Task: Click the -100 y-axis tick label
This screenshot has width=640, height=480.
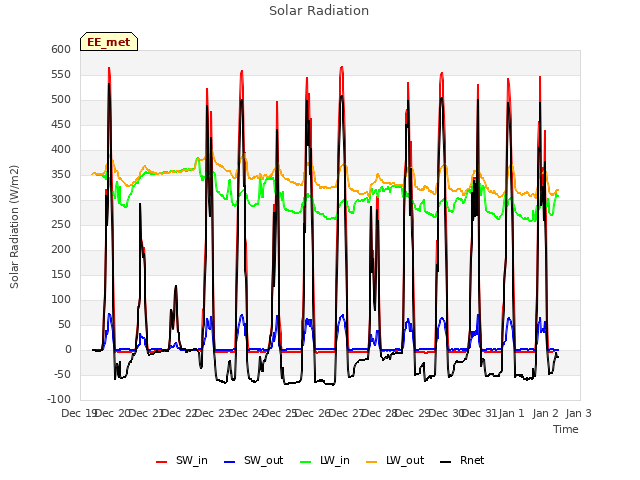Action: click(59, 400)
